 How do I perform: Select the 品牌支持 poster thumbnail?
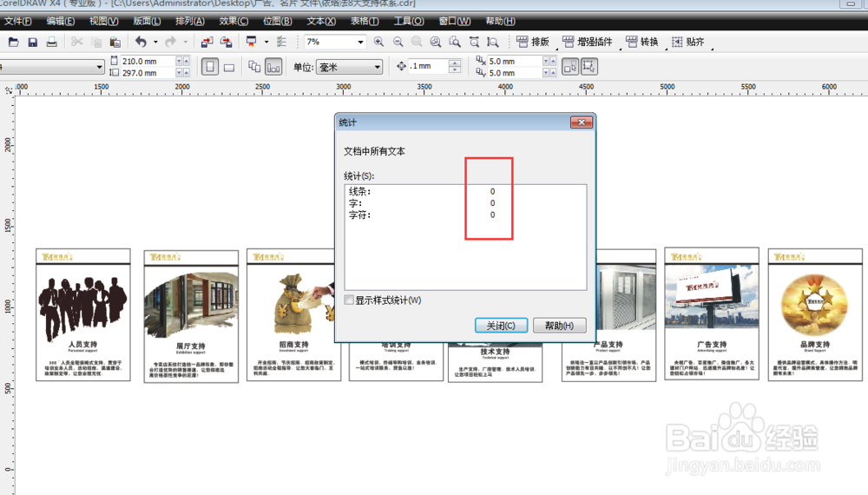815,314
